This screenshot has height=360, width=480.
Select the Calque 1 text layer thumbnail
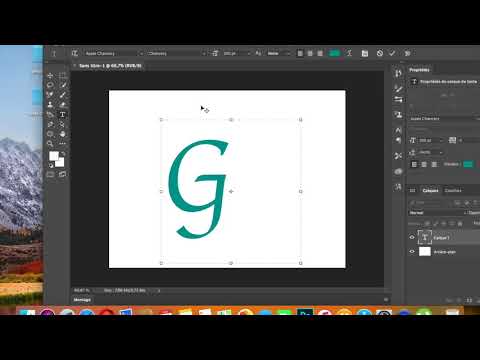coord(425,237)
